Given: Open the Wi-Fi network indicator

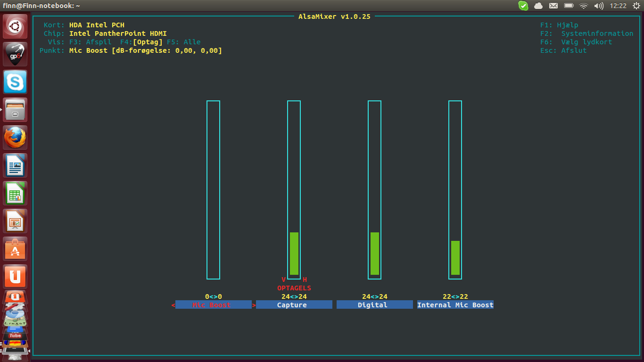Looking at the screenshot, I should click(584, 6).
